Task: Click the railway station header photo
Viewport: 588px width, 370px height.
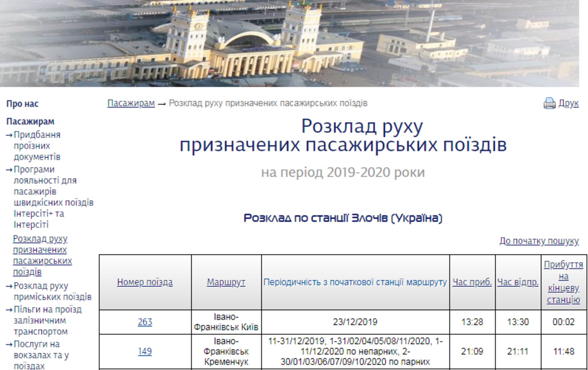Action: [289, 43]
